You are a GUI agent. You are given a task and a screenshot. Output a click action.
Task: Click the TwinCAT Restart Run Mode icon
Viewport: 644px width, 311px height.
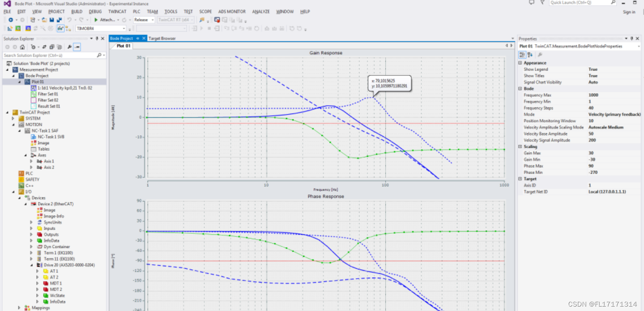pyautogui.click(x=18, y=28)
